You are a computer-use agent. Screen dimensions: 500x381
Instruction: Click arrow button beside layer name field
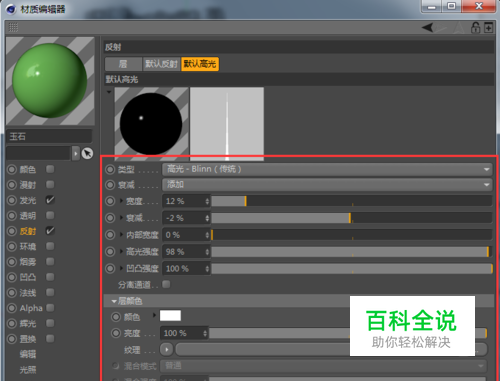(76, 153)
